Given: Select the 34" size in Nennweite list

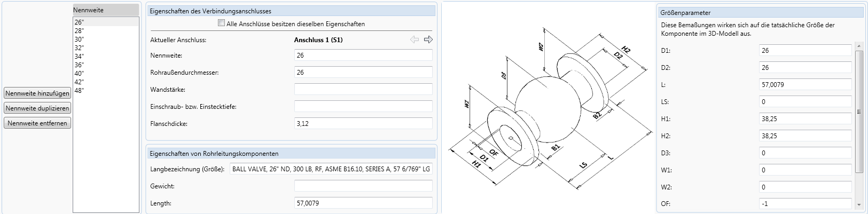Looking at the screenshot, I should (106, 56).
